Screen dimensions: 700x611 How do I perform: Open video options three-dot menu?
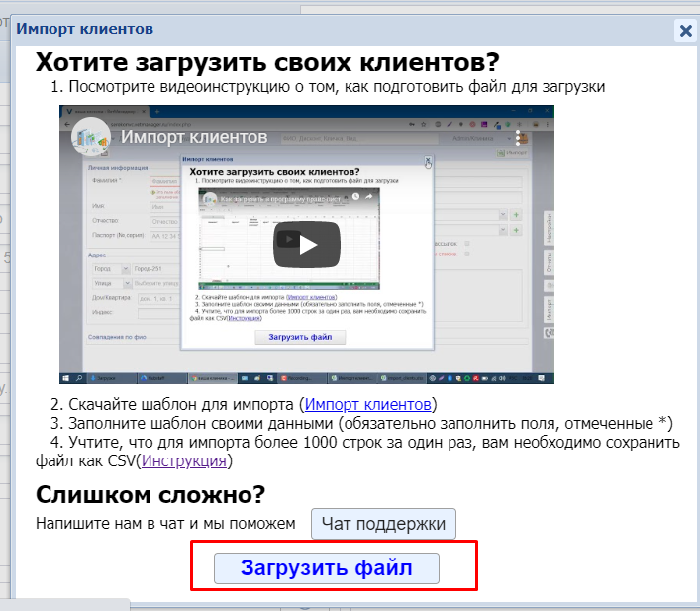coord(518,138)
